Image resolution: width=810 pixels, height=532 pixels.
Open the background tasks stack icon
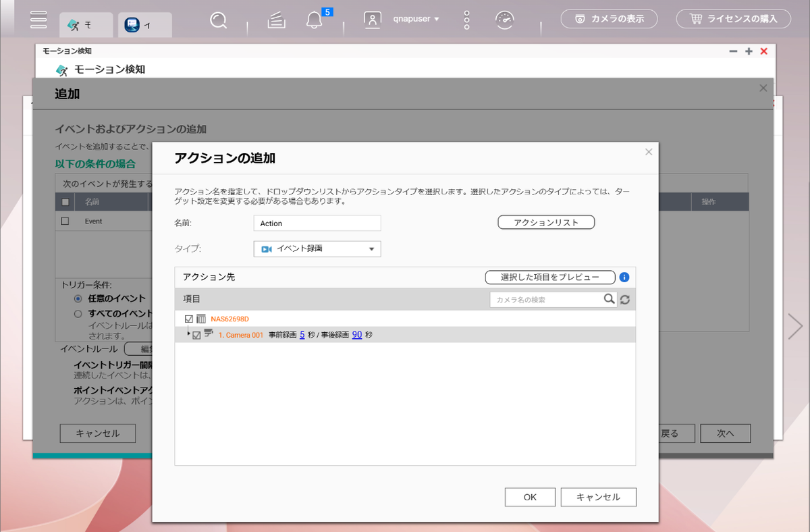pos(275,20)
